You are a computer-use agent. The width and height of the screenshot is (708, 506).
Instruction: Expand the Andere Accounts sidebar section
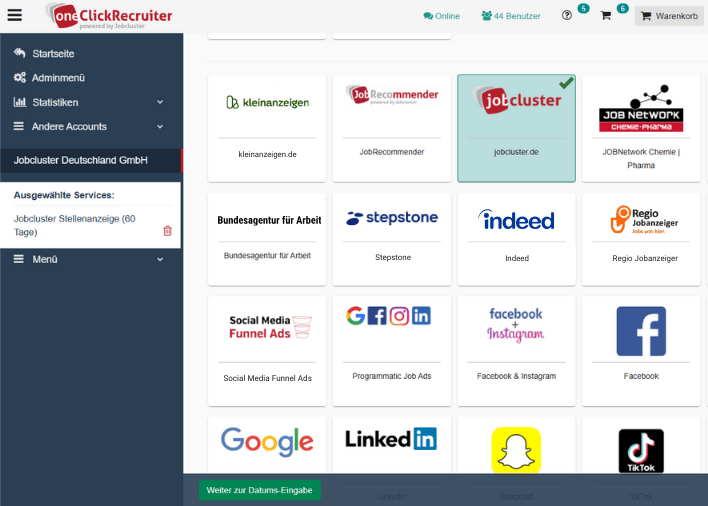tap(90, 126)
